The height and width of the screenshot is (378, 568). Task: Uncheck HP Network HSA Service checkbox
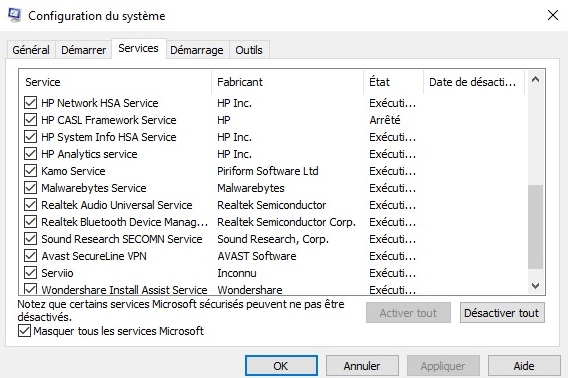coord(30,103)
